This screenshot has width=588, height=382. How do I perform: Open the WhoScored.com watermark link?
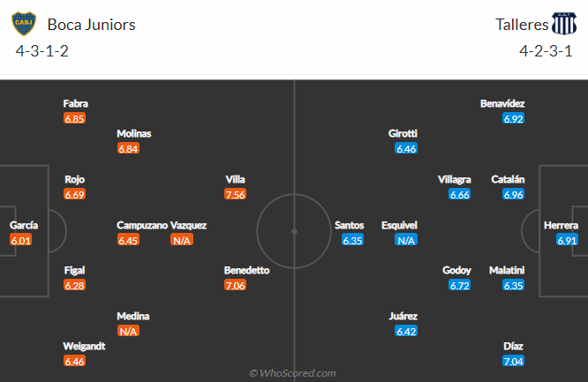293,373
